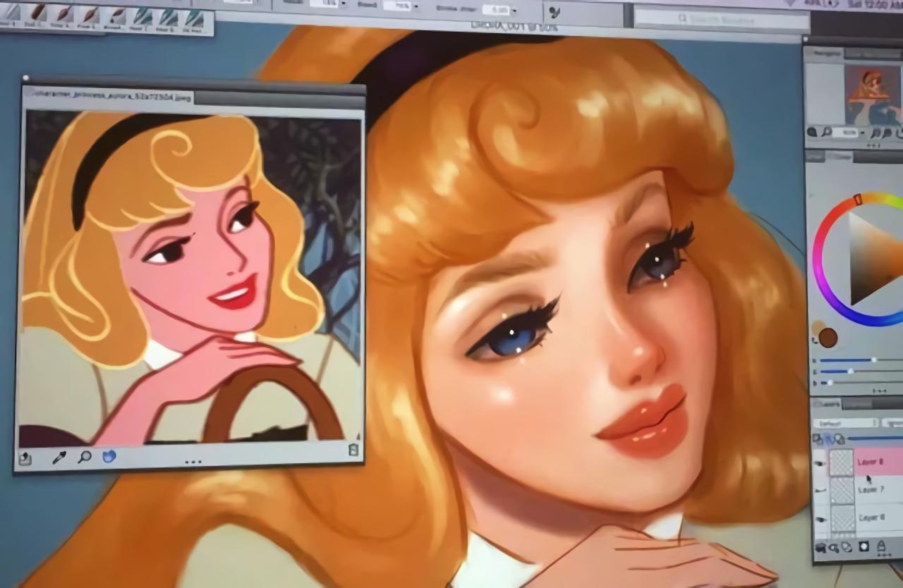Click the dynamic plugins icon at Layers bottom
The width and height of the screenshot is (903, 588).
click(834, 547)
